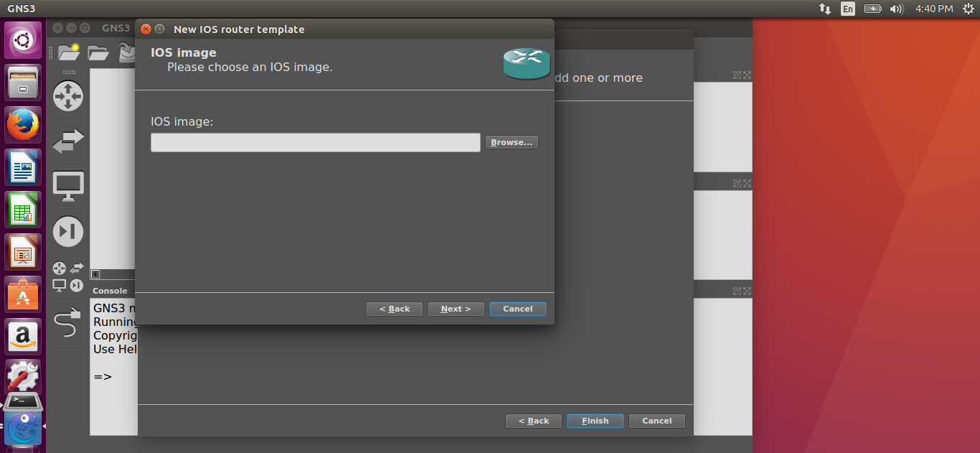Open LibreOffice Impress from the dock
The height and width of the screenshot is (453, 980).
[x=23, y=252]
